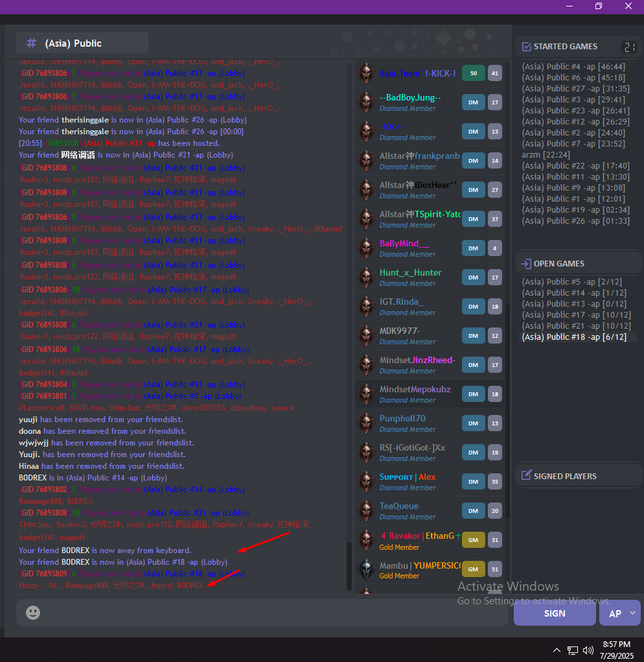Select open game (Asia) Public #17 -ap [10/12]
Screen dimensions: 644x662
tap(576, 315)
